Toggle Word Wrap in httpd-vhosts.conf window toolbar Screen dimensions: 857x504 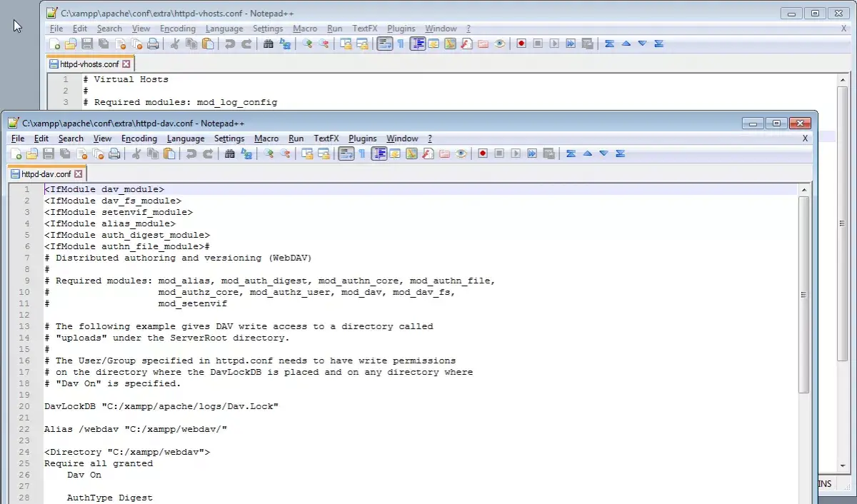point(384,44)
